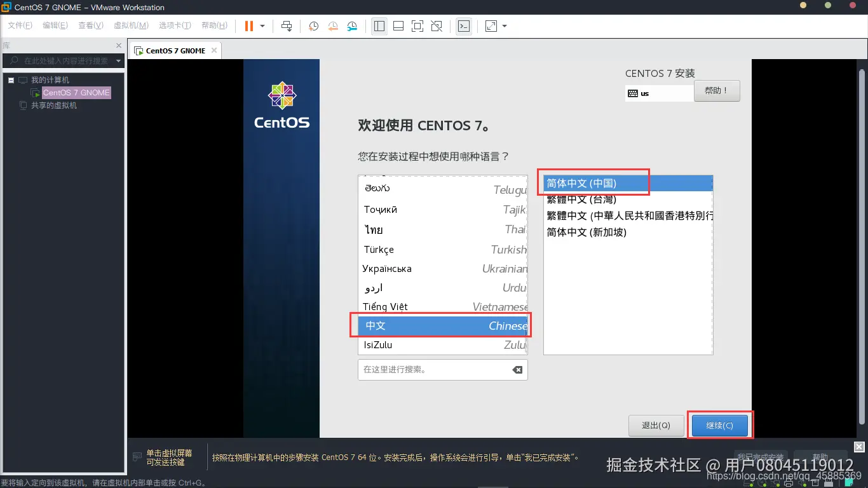Click the stretch guest display icon
This screenshot has height=488, width=868.
tap(491, 26)
